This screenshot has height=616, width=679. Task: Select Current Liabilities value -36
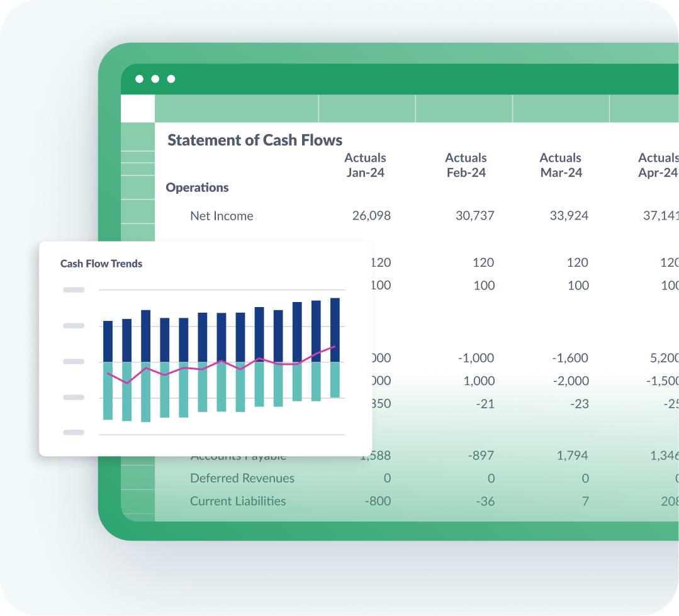coord(485,501)
